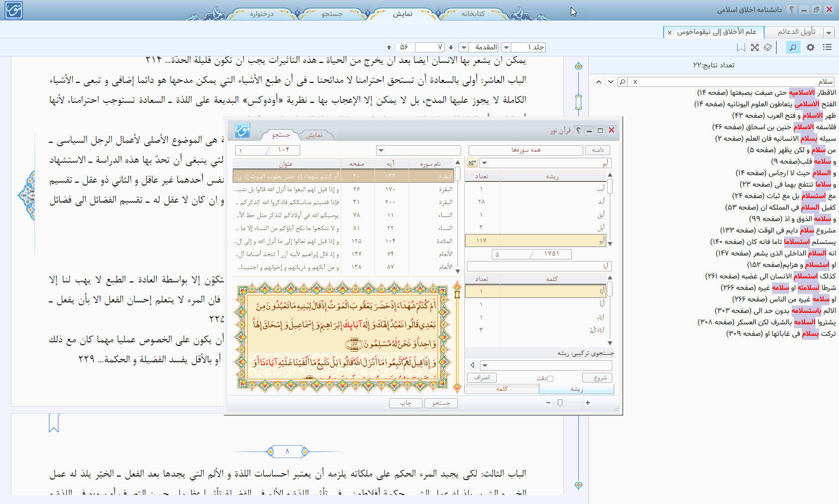Select word row أَبْنَاءَكُمْ with count ۳
839x504 pixels.
coord(535,330)
